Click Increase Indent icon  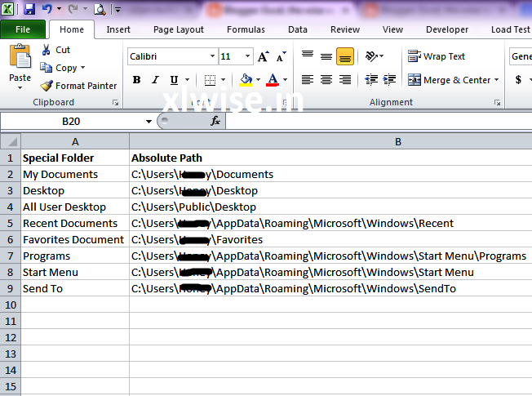389,80
